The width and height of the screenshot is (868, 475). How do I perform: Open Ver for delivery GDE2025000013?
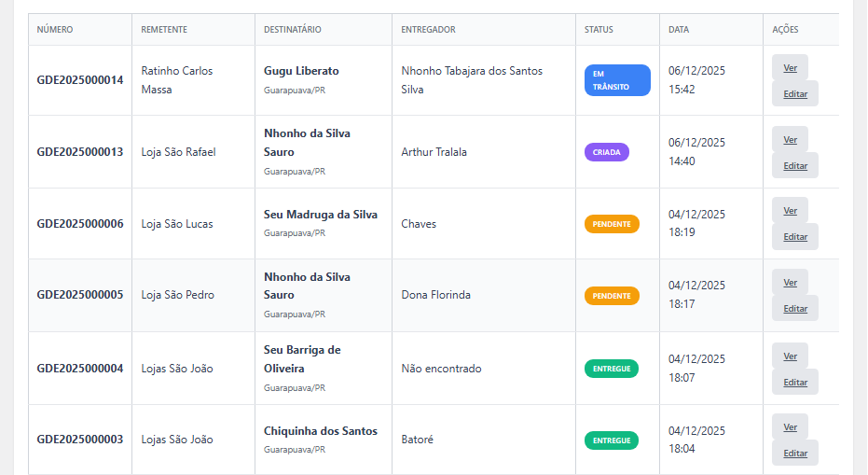(790, 139)
